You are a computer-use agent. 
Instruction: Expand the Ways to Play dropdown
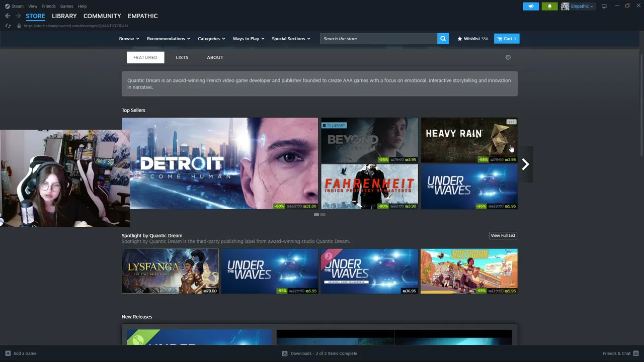249,39
